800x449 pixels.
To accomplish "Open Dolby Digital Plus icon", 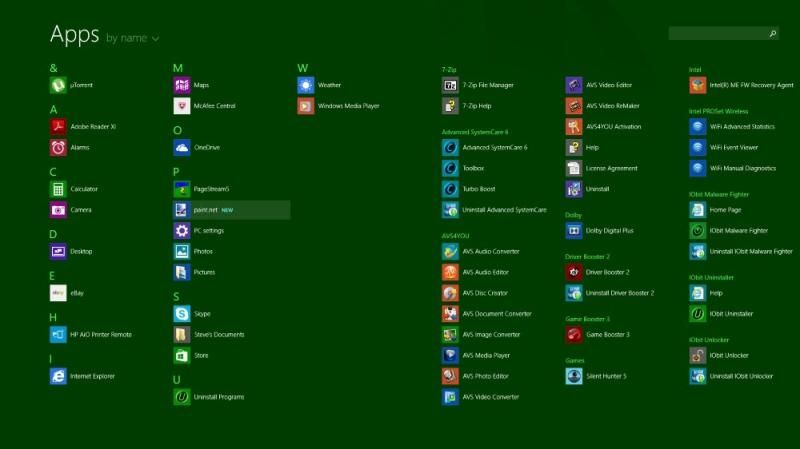I will point(574,231).
